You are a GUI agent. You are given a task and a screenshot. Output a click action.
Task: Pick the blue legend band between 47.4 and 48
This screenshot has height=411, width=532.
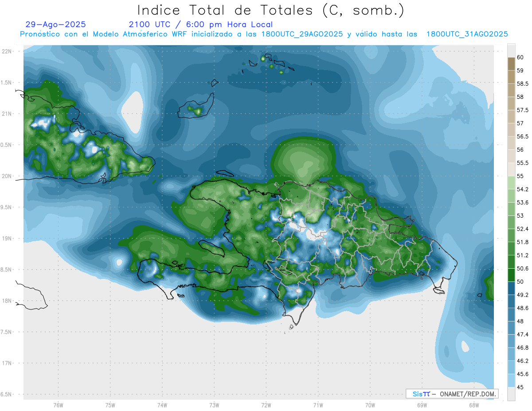[511, 328]
